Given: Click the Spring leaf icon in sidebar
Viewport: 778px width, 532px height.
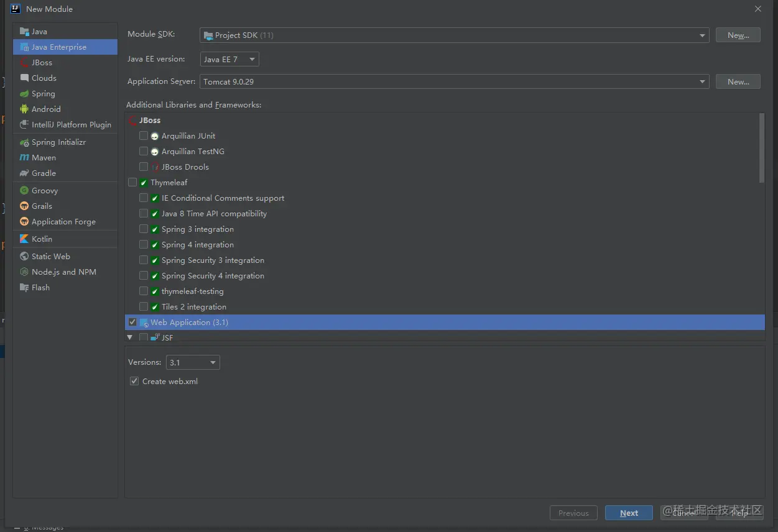Looking at the screenshot, I should pos(24,93).
